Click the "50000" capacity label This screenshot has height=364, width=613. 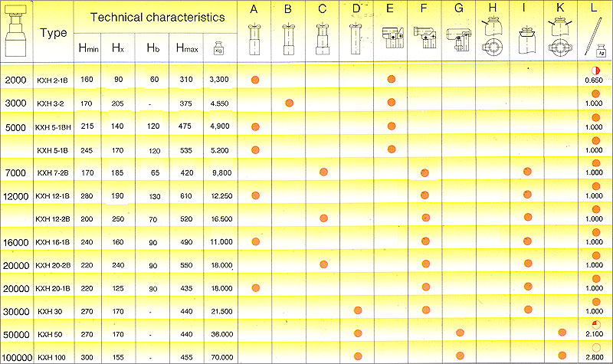tap(16, 335)
